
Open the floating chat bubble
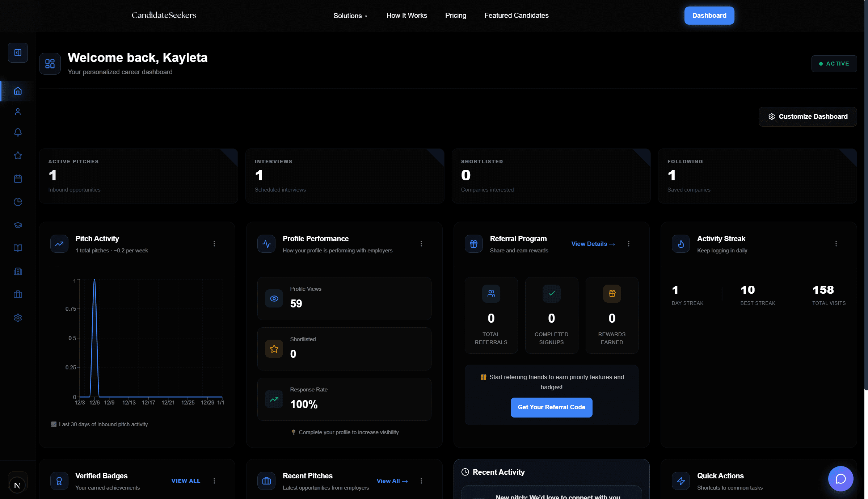point(840,478)
